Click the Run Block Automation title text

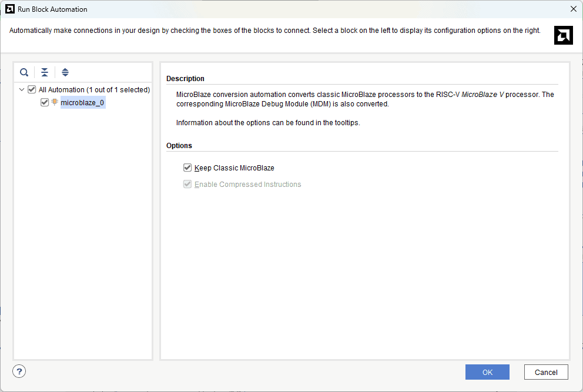(52, 9)
